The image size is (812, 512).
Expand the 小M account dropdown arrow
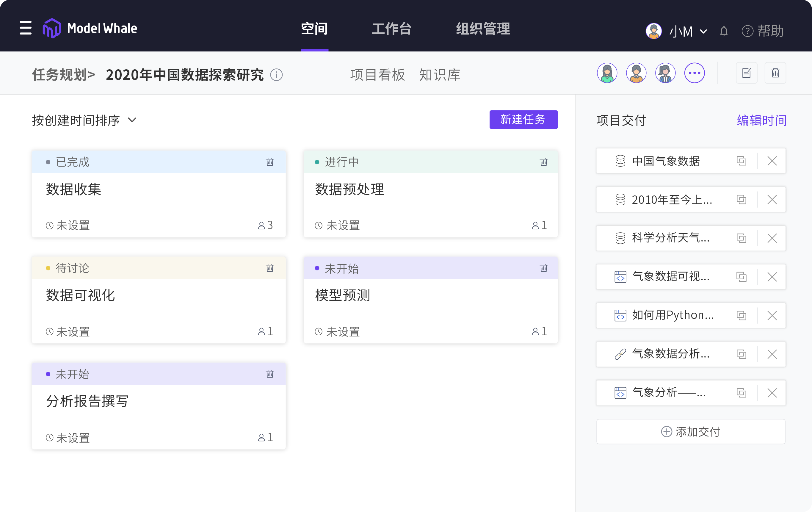coord(703,31)
